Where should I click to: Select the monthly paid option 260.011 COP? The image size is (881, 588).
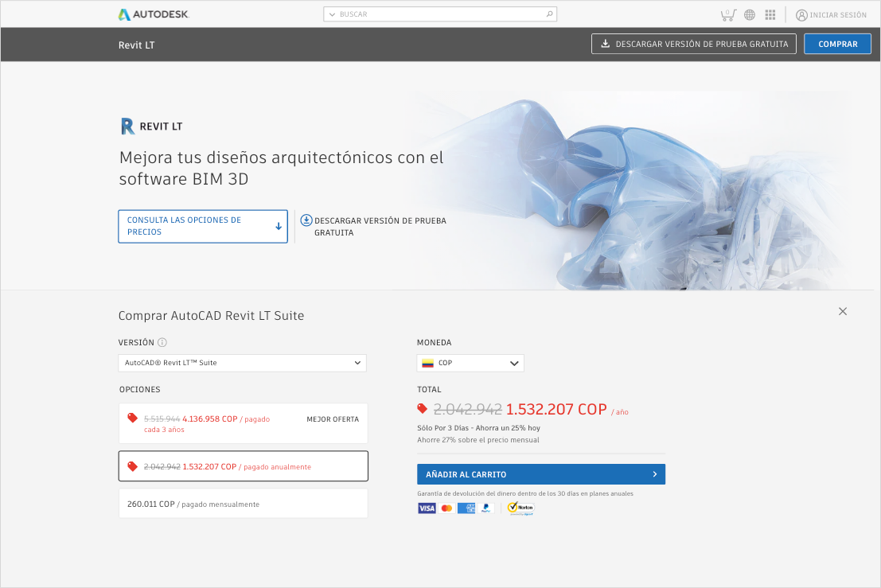[244, 504]
